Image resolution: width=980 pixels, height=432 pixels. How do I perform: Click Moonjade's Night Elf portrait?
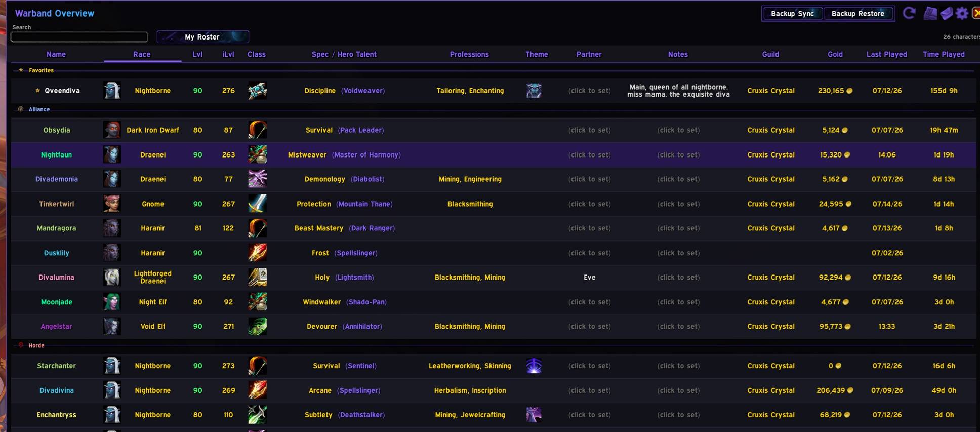112,302
